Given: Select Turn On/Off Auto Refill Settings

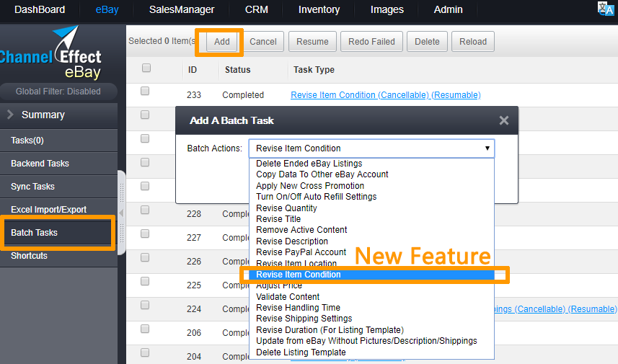Looking at the screenshot, I should tap(371, 197).
